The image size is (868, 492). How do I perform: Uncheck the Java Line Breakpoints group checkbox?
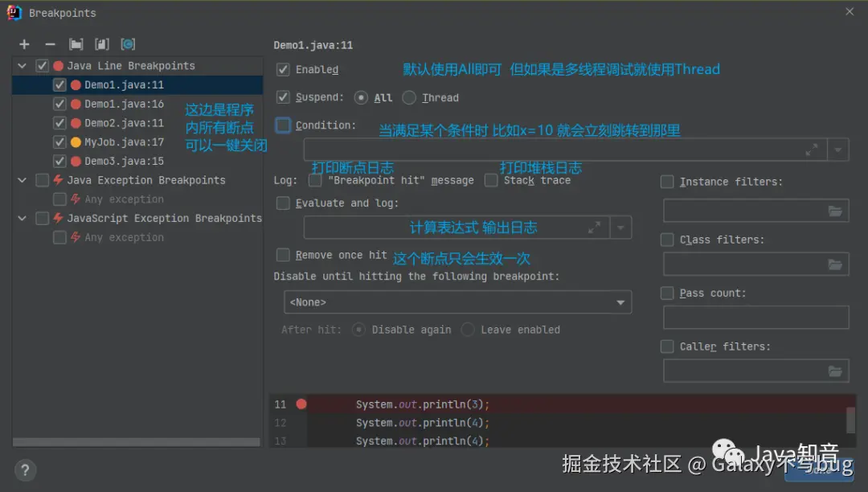tap(42, 66)
